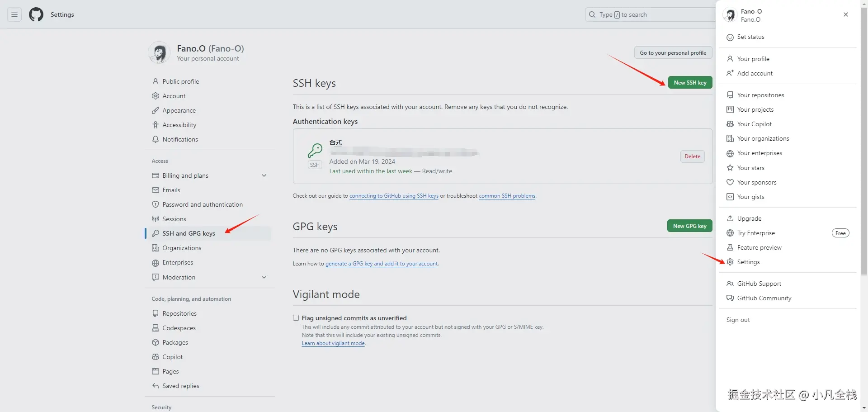Expand the Billing and plans section
Screen dimensions: 868x412
tap(264, 175)
